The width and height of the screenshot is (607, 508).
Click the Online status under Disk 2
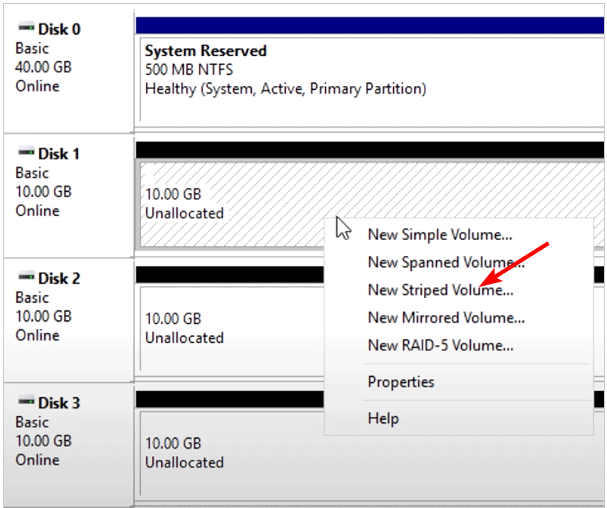tap(38, 335)
